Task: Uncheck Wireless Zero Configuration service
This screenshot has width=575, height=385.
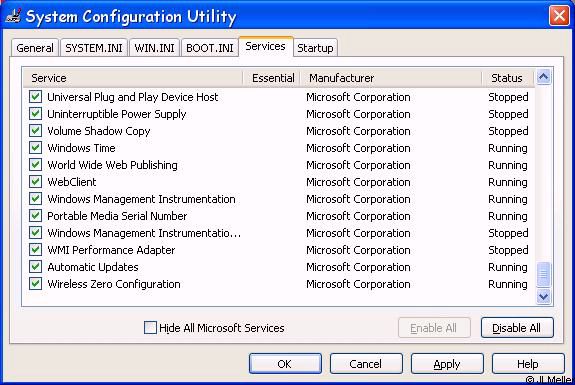Action: point(35,284)
